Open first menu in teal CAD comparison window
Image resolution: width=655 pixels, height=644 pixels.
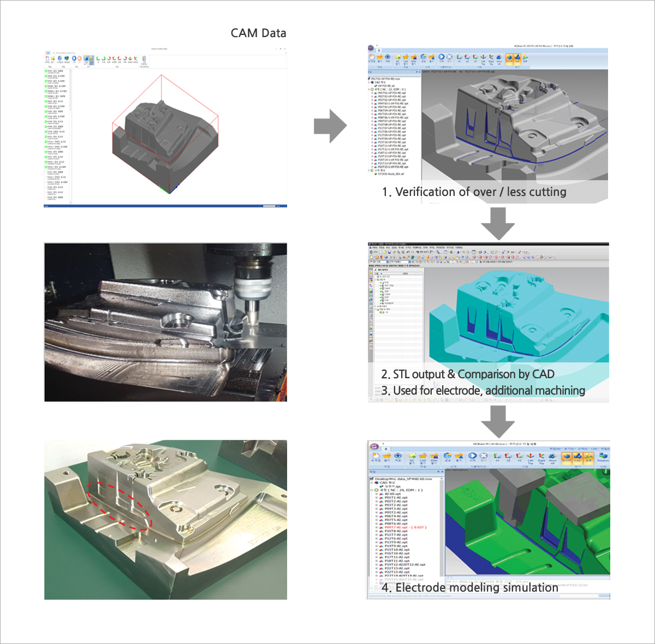click(x=374, y=247)
